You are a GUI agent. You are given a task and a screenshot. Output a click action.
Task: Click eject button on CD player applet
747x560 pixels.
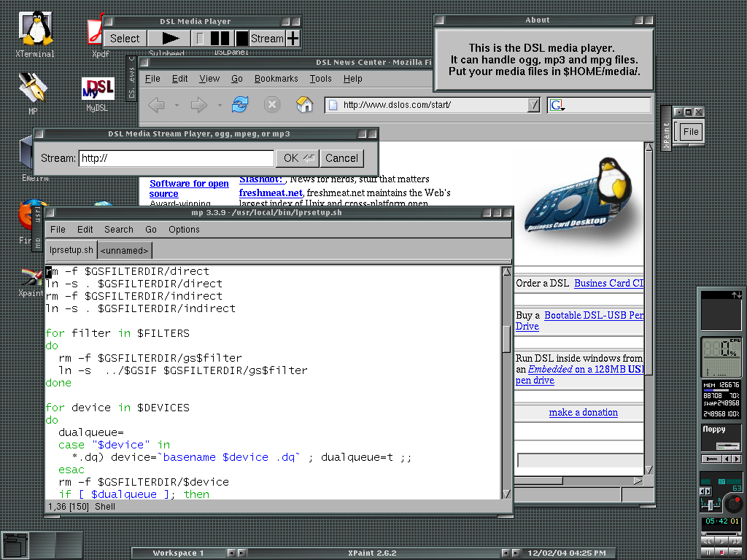(735, 552)
